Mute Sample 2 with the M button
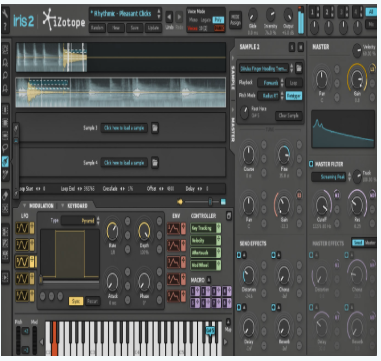381x361 pixels. pyautogui.click(x=300, y=47)
